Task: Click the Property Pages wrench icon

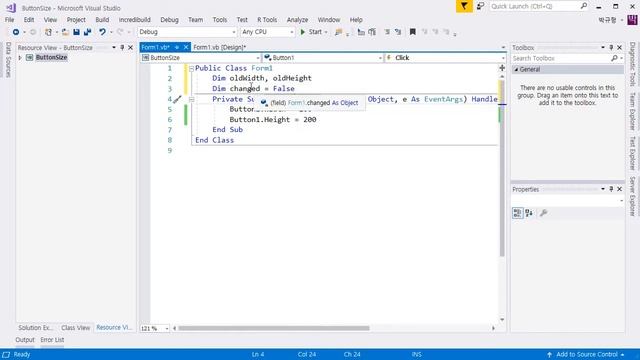Action: tap(543, 213)
